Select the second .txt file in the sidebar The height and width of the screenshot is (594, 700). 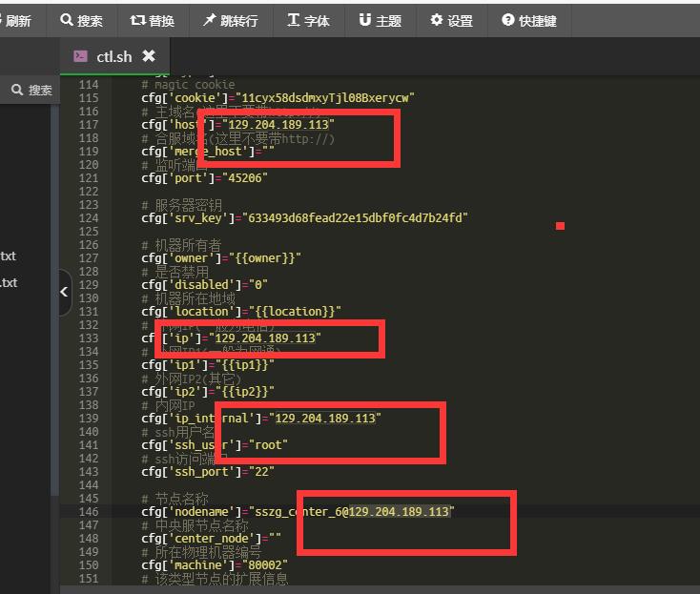click(8, 282)
